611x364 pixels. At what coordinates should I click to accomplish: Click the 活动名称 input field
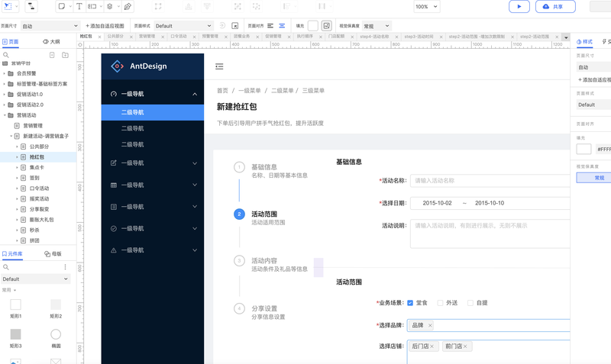pos(490,181)
